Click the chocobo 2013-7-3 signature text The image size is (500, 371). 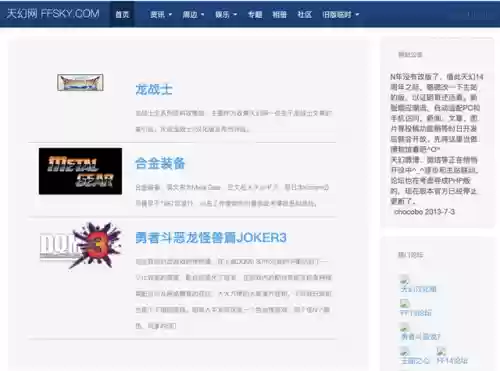click(424, 212)
